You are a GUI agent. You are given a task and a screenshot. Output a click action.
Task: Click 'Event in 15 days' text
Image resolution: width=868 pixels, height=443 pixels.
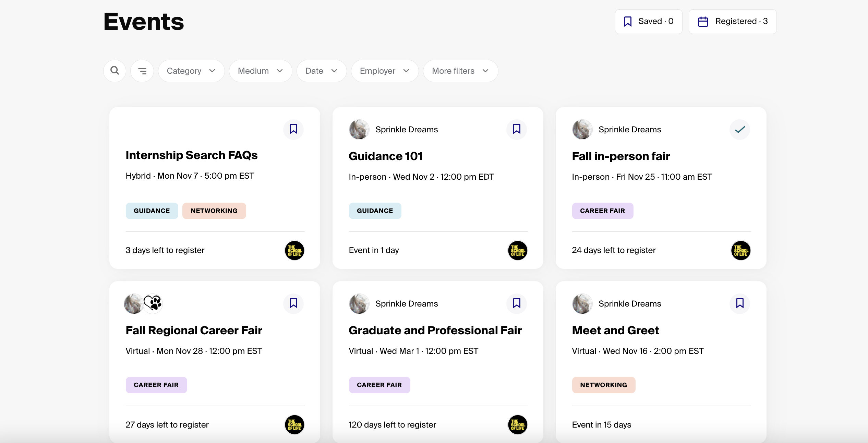602,425
